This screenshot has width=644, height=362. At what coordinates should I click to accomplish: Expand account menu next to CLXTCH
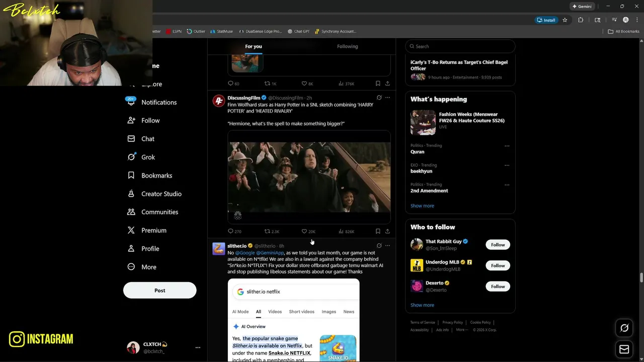coord(198,347)
